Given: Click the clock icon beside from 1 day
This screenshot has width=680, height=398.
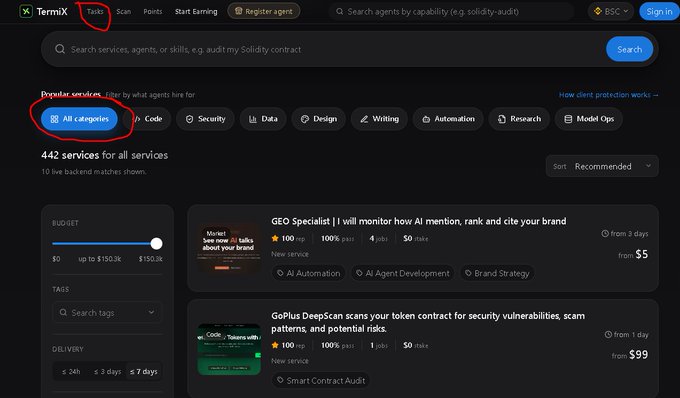Looking at the screenshot, I should coord(608,335).
